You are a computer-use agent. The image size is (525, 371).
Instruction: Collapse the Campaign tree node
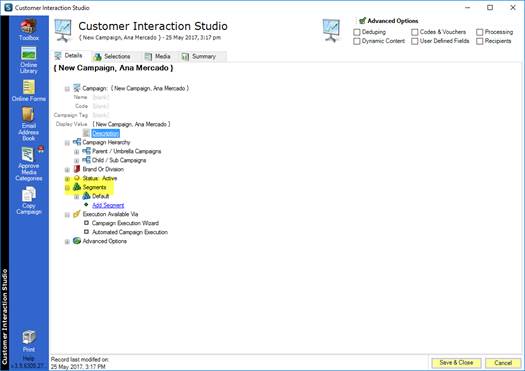click(67, 89)
